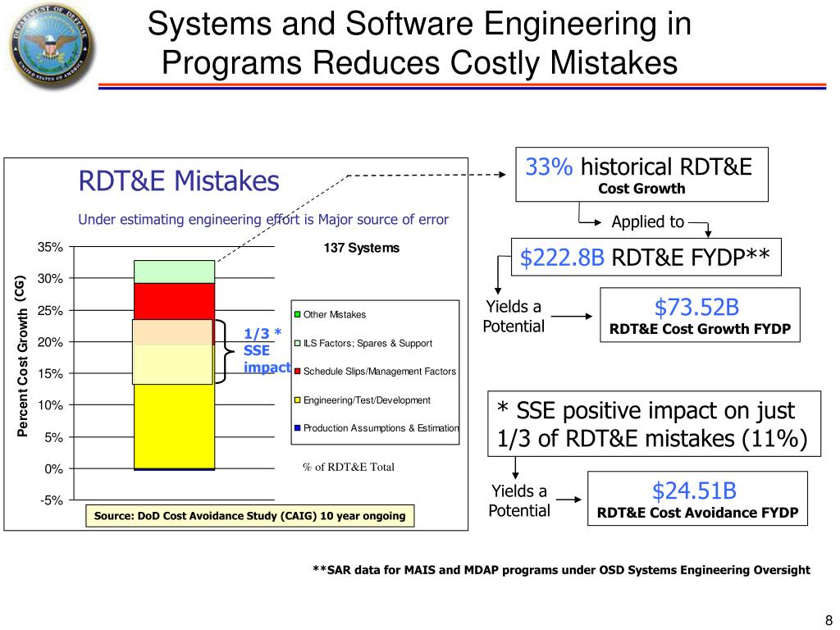Select the '$222.8B RDT&E FYDP**' box
840x630 pixels.
[x=646, y=257]
